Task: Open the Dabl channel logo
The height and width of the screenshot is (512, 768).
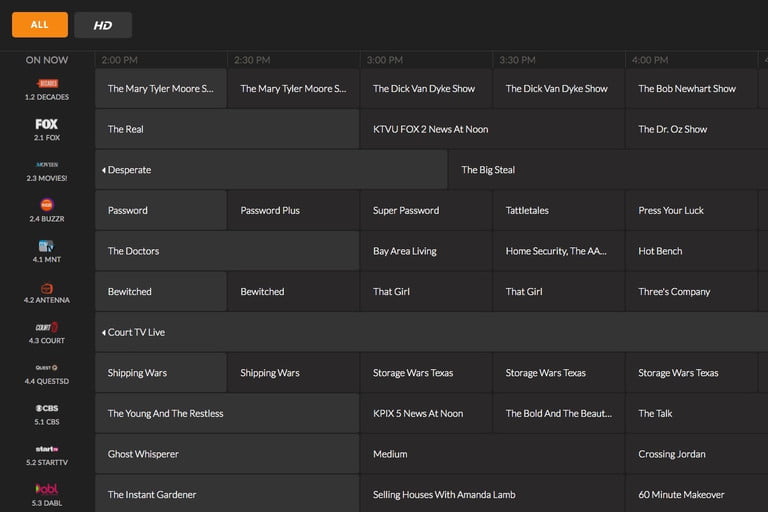Action: pyautogui.click(x=47, y=489)
